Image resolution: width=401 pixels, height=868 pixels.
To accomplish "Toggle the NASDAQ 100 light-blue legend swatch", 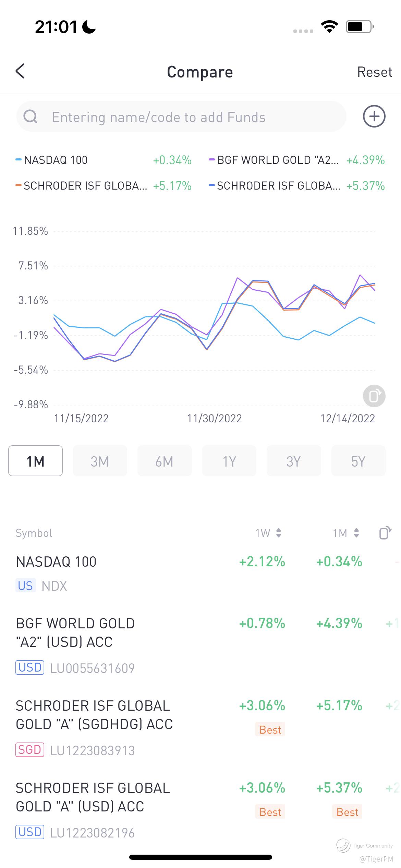I will (19, 160).
